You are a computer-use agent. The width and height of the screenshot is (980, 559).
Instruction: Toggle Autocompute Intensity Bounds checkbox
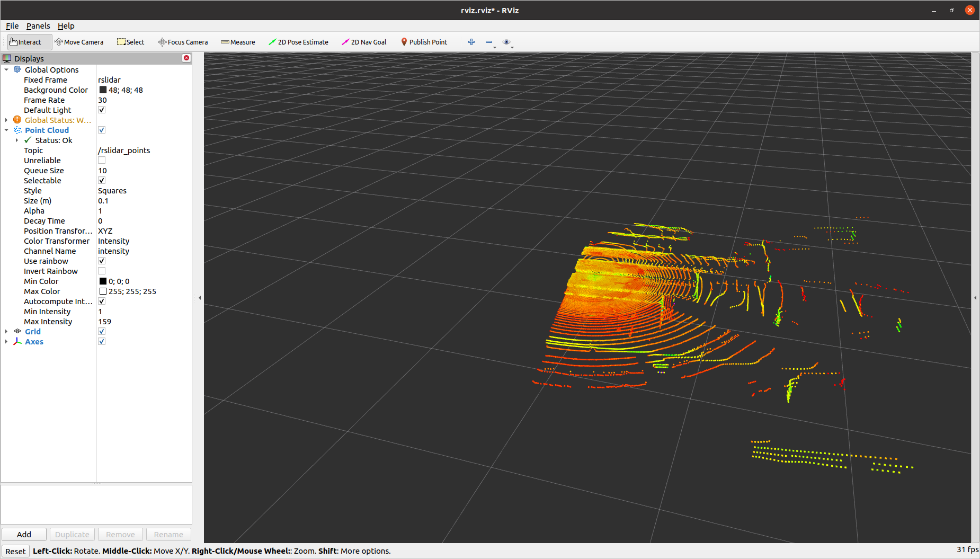pyautogui.click(x=102, y=301)
